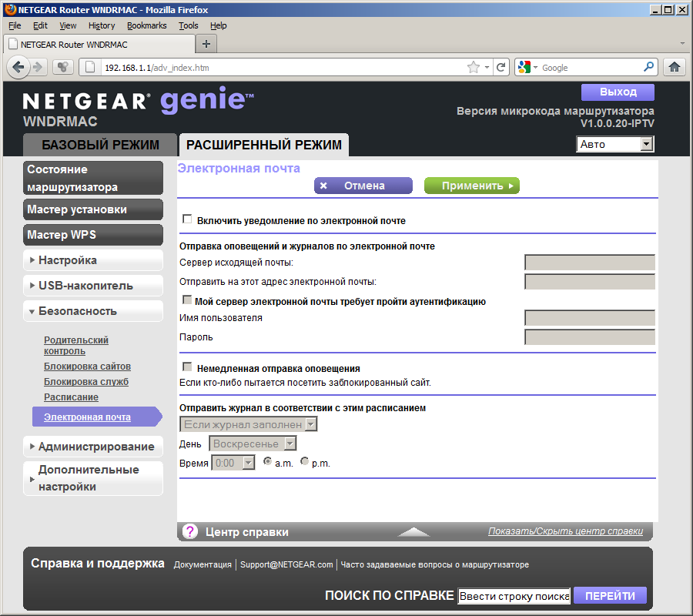
Task: Select the NETGEAR Router WNDRMAC browser tab
Action: coord(99,44)
